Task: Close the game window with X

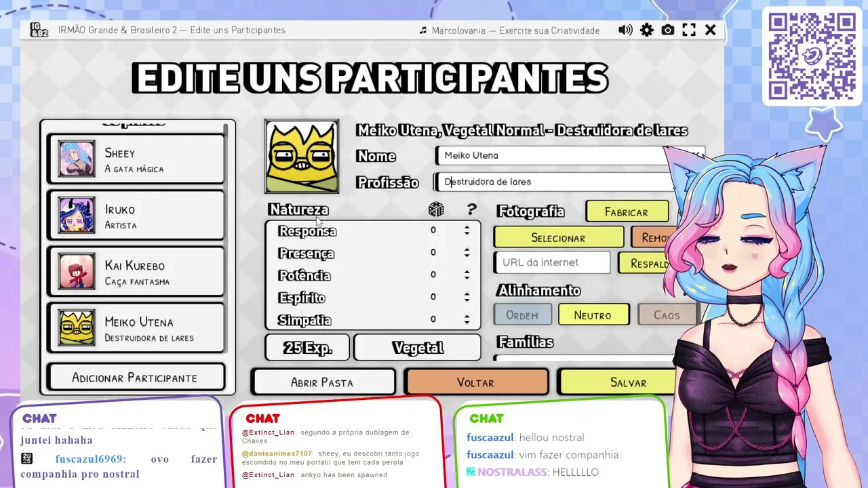Action: 711,30
